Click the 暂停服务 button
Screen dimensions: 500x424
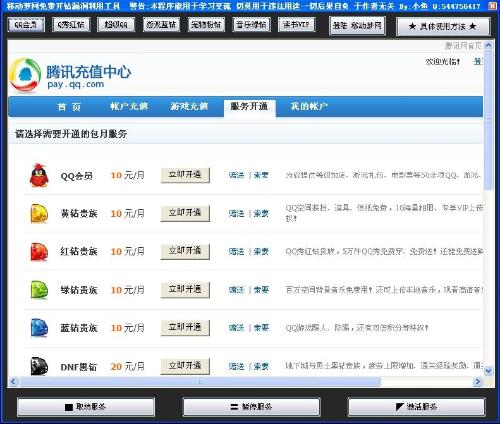coord(252,407)
